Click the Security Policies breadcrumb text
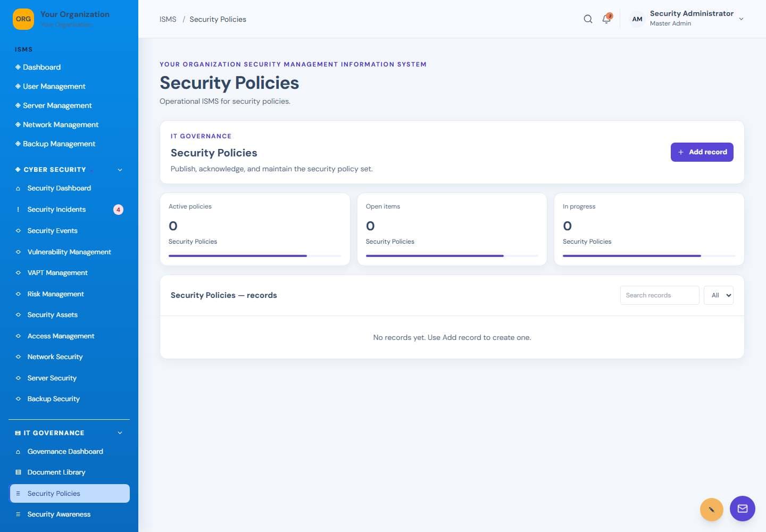Viewport: 766px width, 532px height. tap(218, 19)
